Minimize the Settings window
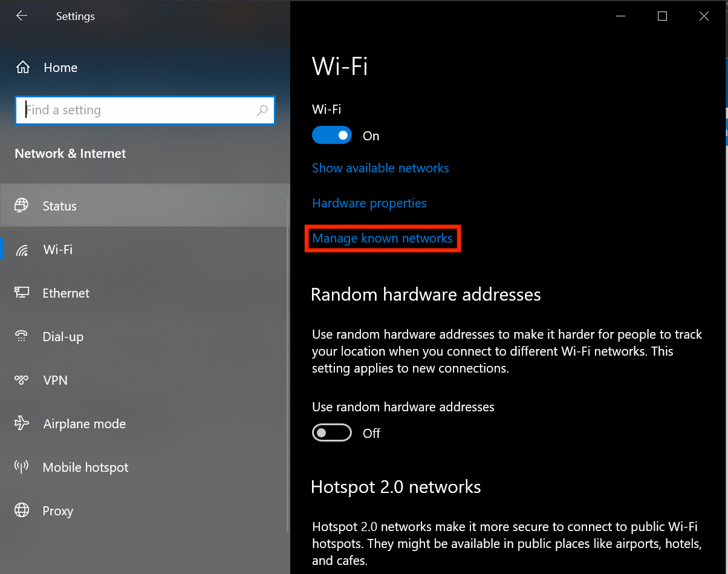Image resolution: width=728 pixels, height=574 pixels. [x=621, y=16]
